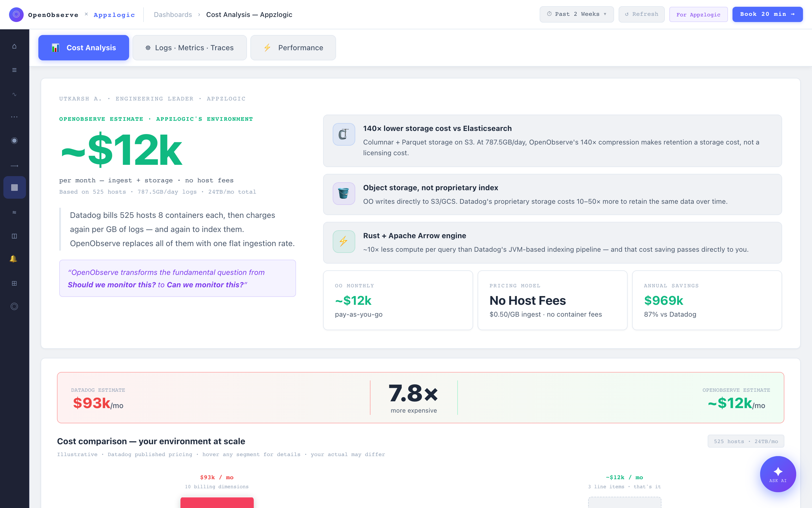Click the Datadog estimate '$93k/mo' value
This screenshot has width=812, height=508.
(x=98, y=403)
